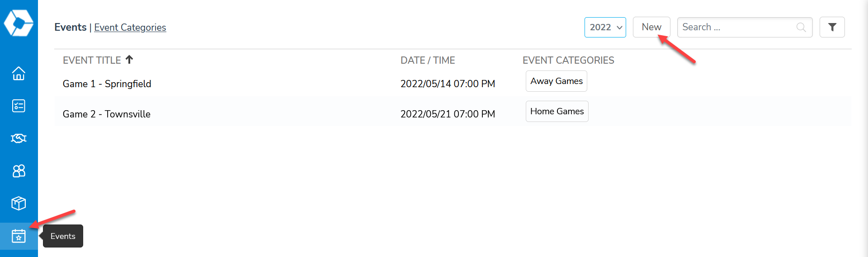This screenshot has height=257, width=868.
Task: Open the checklist tasks sidebar icon
Action: pyautogui.click(x=19, y=106)
